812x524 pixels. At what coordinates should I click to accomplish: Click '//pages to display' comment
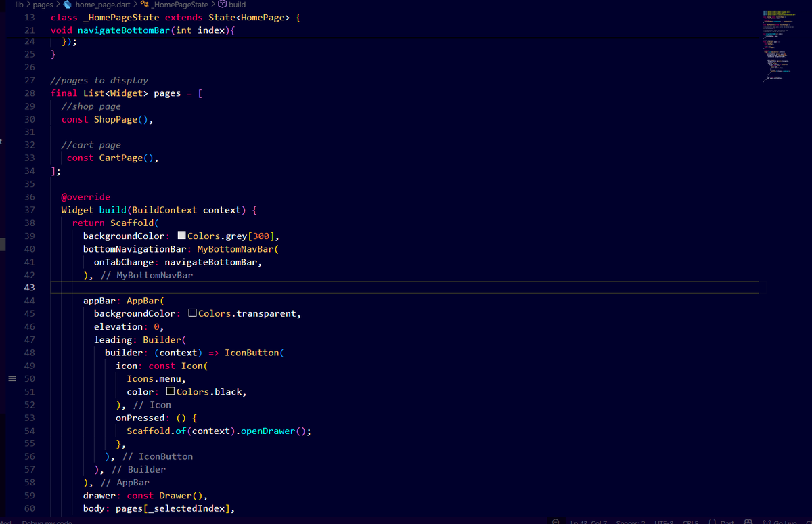tap(99, 80)
